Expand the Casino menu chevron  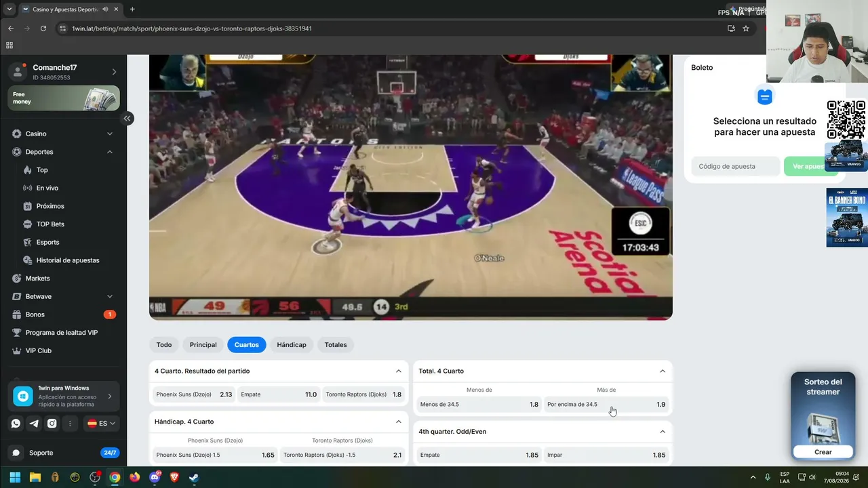point(110,134)
